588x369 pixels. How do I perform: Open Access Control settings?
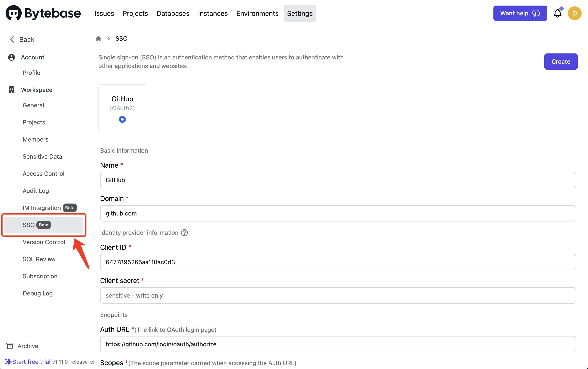tap(43, 174)
